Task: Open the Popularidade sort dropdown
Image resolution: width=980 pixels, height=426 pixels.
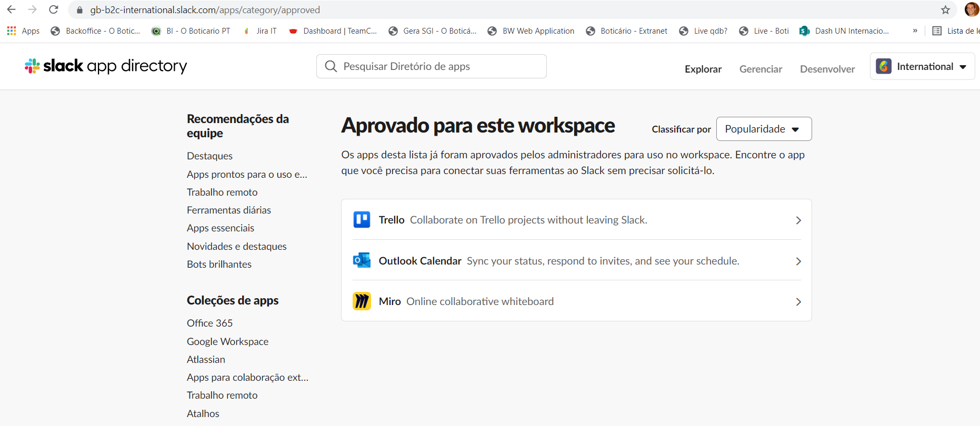Action: tap(764, 129)
